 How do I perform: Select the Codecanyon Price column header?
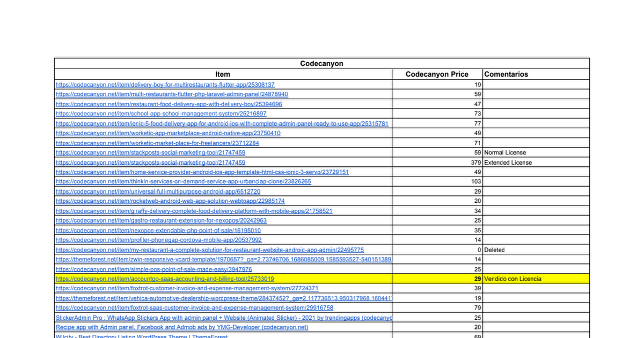(x=437, y=74)
